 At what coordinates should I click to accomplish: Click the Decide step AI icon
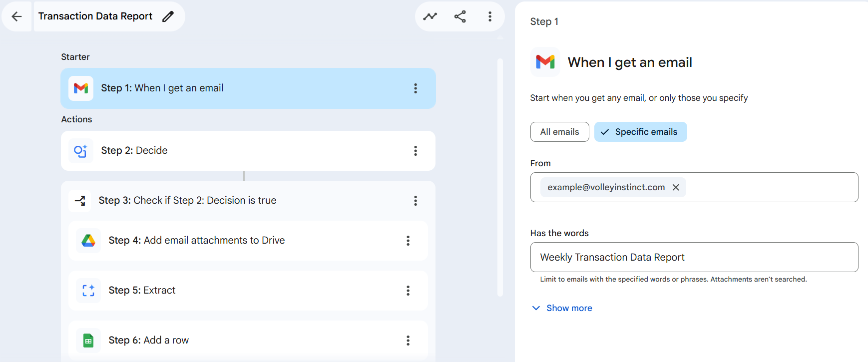tap(81, 151)
